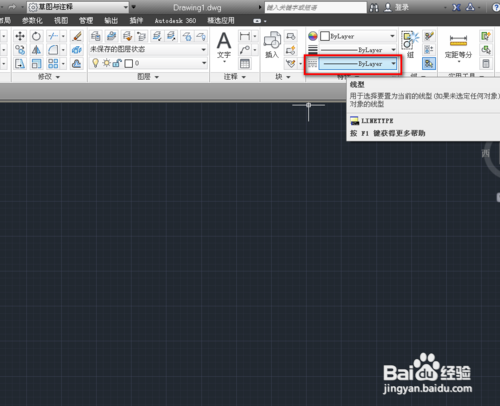Toggle layer 0 lock icon

(x=117, y=63)
